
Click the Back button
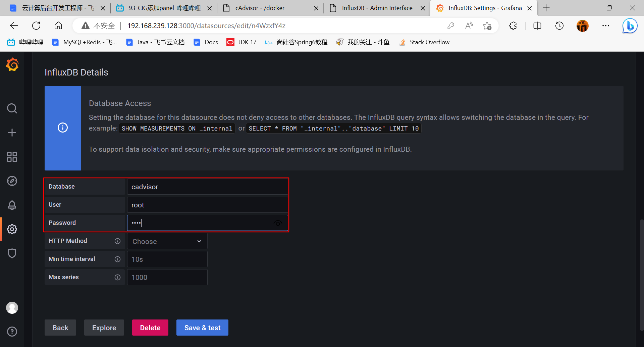(x=60, y=328)
